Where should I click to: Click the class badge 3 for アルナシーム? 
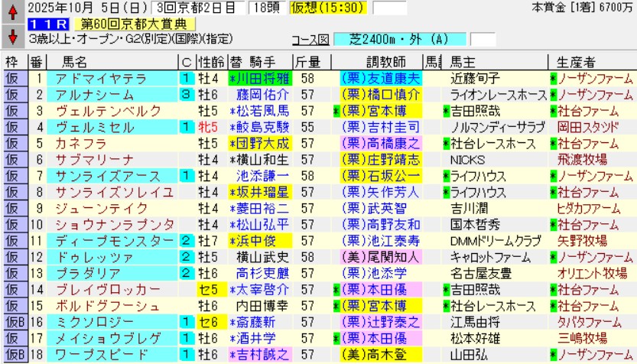tap(186, 94)
